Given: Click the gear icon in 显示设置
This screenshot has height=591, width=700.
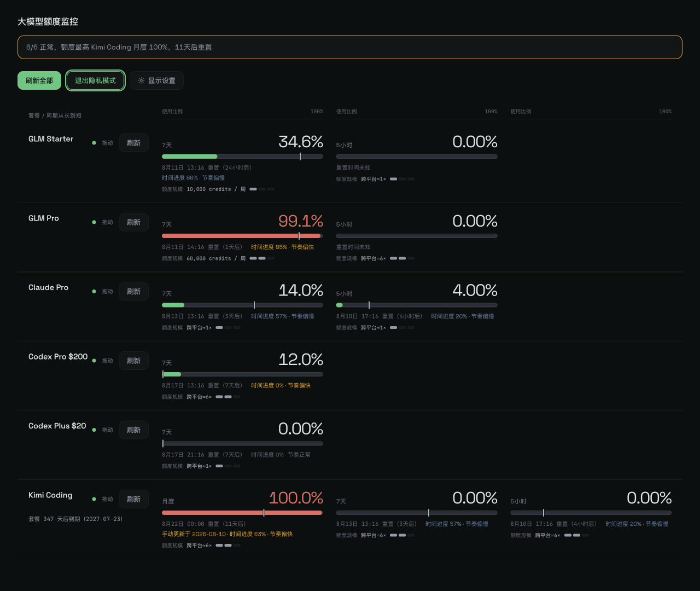Looking at the screenshot, I should (141, 80).
